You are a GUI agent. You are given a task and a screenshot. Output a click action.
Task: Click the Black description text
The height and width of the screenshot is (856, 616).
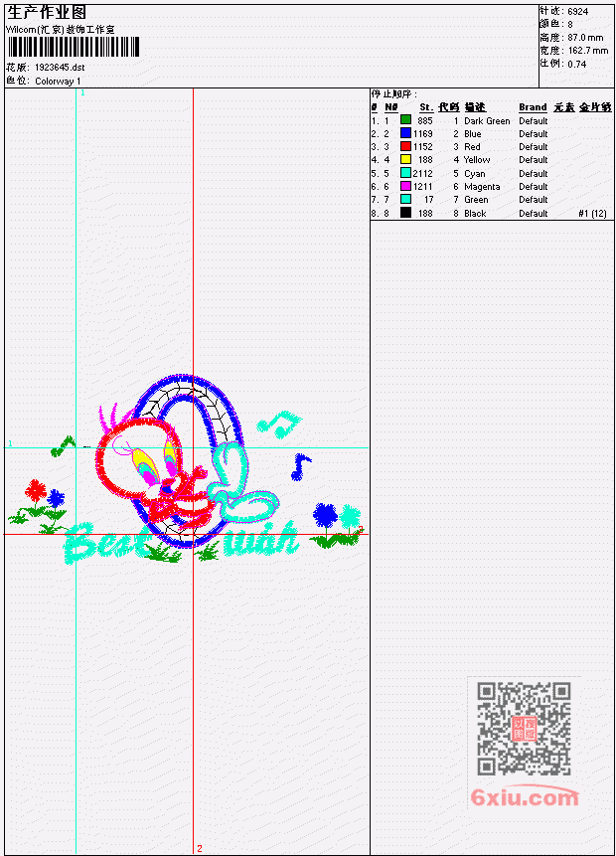click(475, 214)
